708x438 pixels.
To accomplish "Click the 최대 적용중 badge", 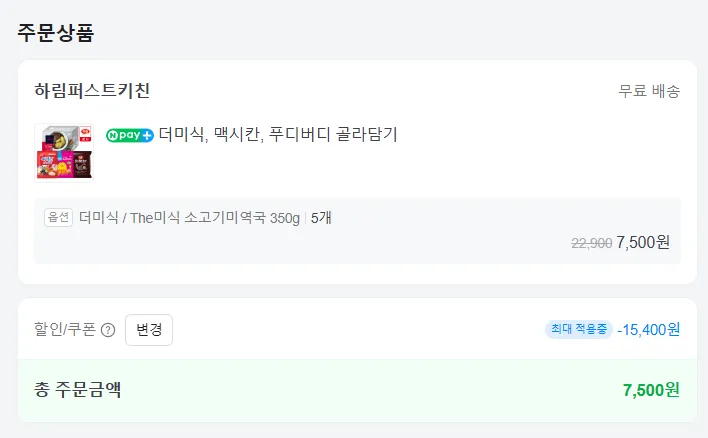I will pos(578,329).
